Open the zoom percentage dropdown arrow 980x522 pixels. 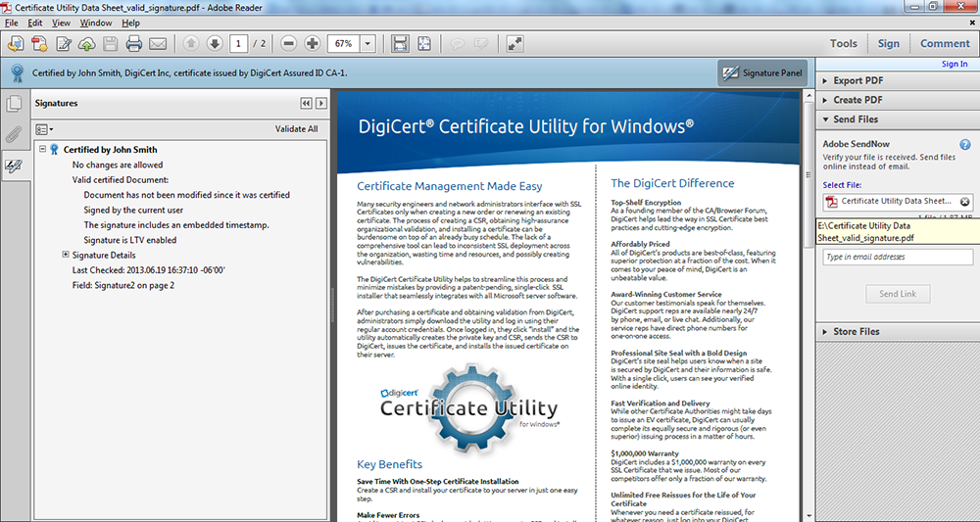click(367, 44)
